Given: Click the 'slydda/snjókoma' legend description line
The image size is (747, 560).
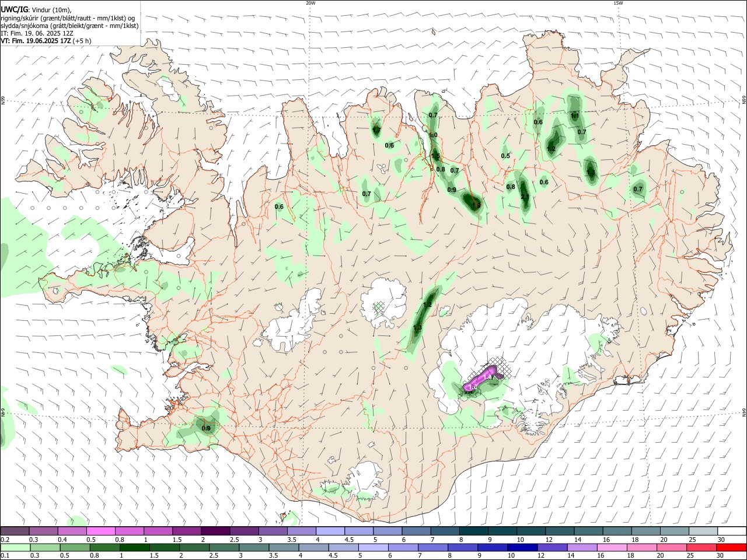Looking at the screenshot, I should click(x=69, y=26).
